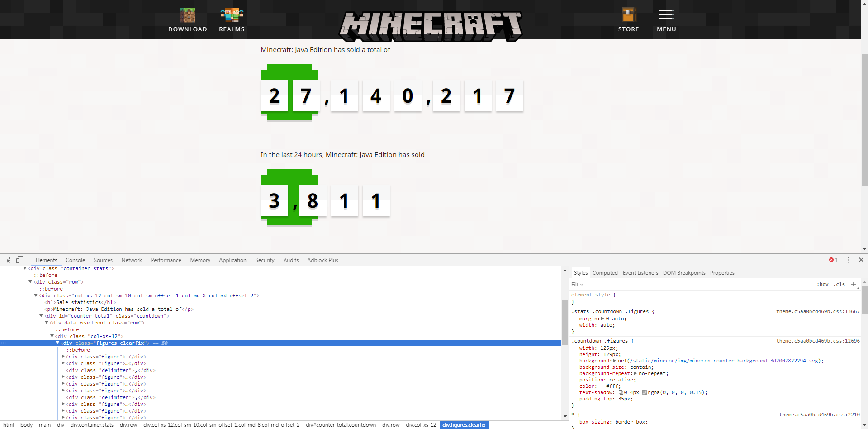Image resolution: width=868 pixels, height=429 pixels.
Task: Expand the background-repeat property
Action: pyautogui.click(x=635, y=373)
